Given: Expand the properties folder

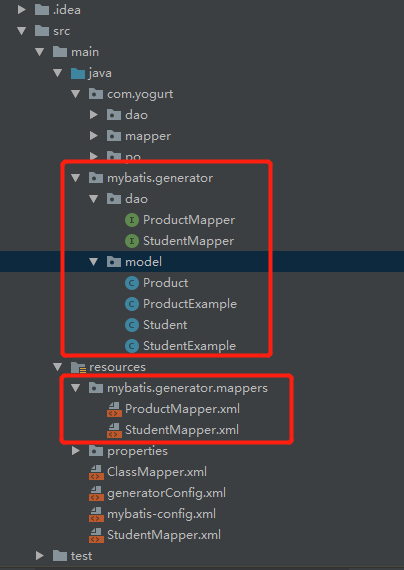Looking at the screenshot, I should (x=76, y=451).
